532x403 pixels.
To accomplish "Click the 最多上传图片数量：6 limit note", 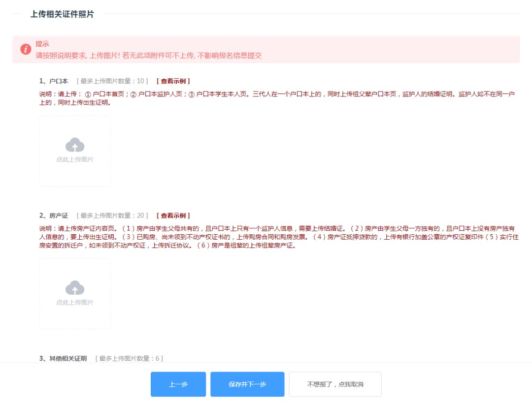I will click(129, 358).
